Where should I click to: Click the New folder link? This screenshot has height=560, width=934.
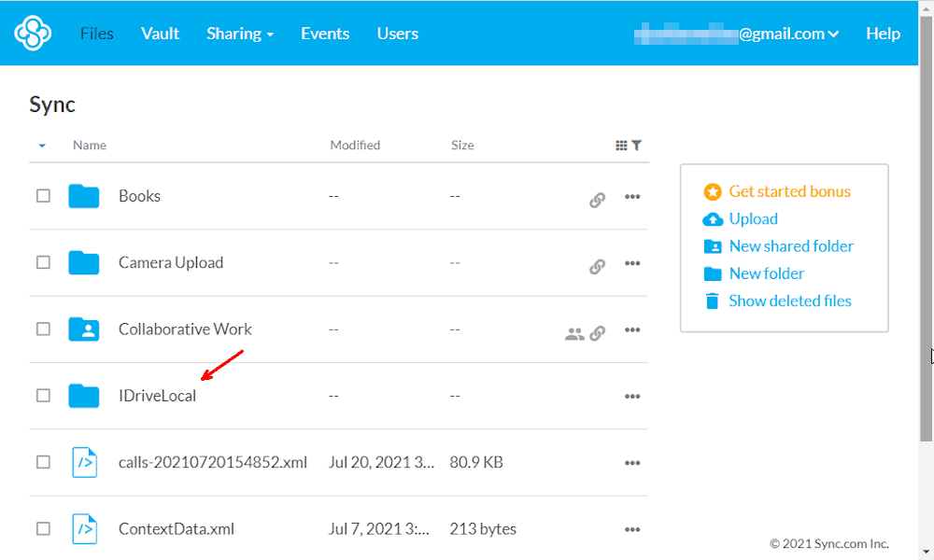point(767,273)
